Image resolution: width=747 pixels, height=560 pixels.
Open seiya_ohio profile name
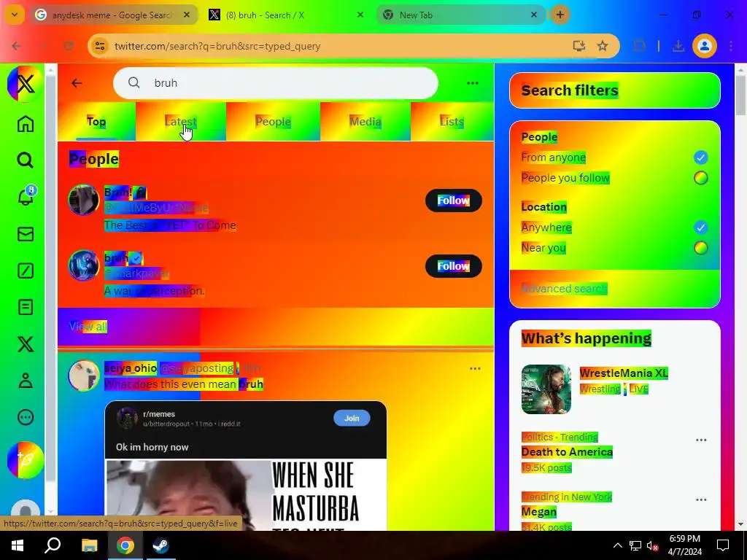point(130,368)
